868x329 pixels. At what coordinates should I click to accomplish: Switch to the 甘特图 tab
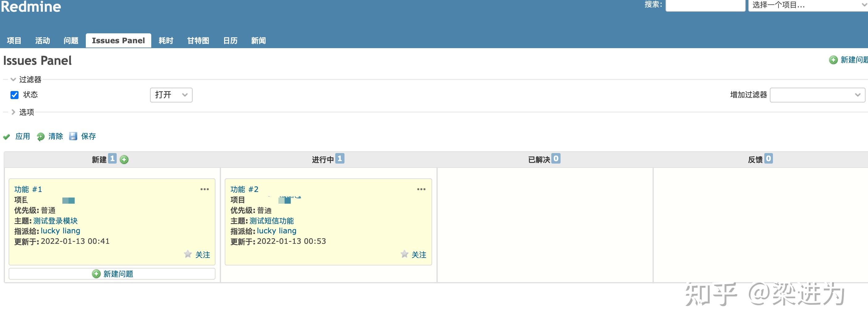coord(198,41)
